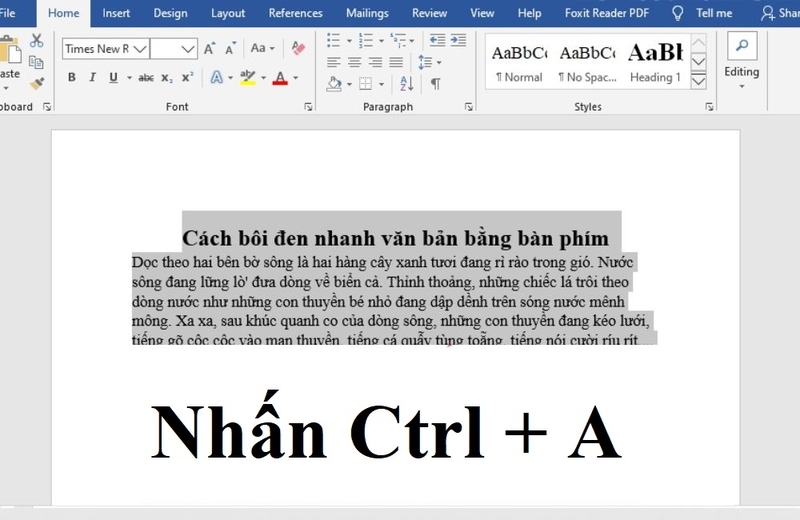This screenshot has height=520, width=800.
Task: Open the Review tab
Action: tap(430, 13)
